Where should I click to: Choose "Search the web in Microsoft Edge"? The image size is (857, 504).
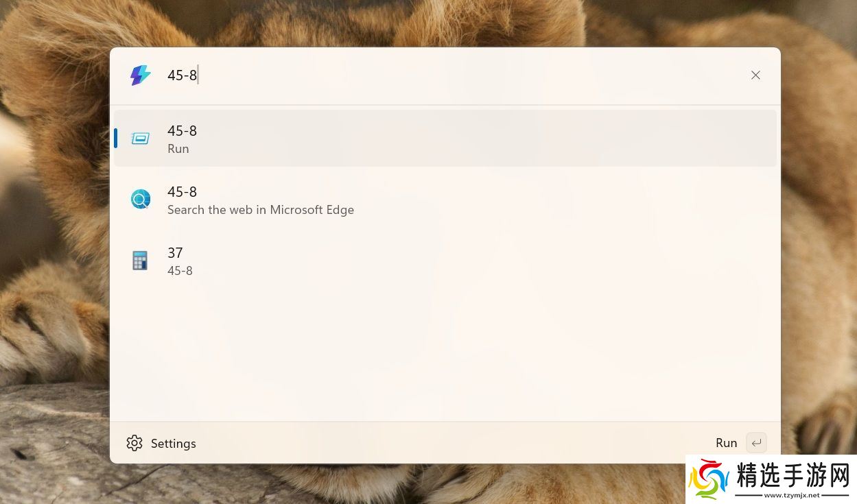pyautogui.click(x=261, y=210)
